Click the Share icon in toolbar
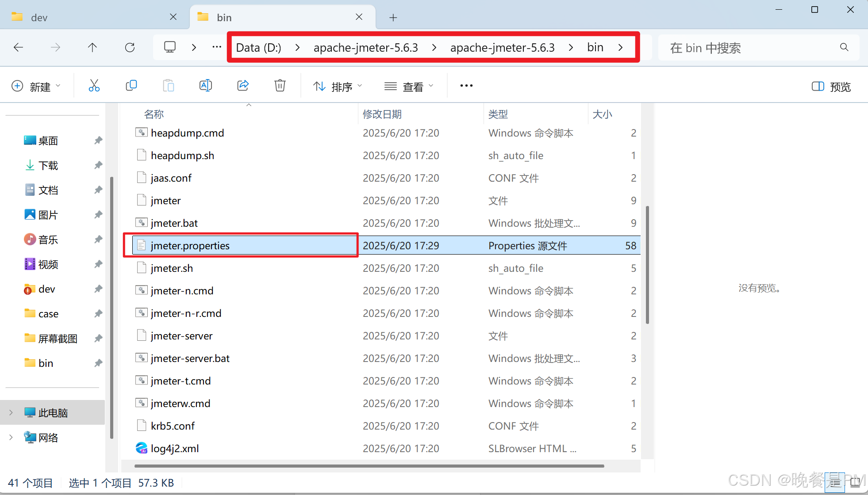 pos(243,86)
